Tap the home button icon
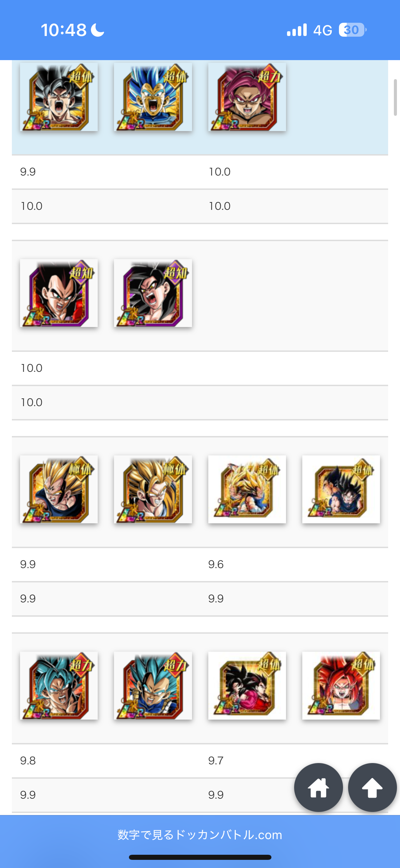The height and width of the screenshot is (868, 400). (318, 788)
